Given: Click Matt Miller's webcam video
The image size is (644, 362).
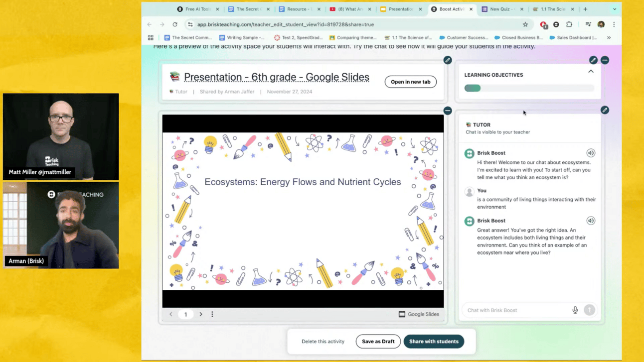Looking at the screenshot, I should tap(61, 137).
